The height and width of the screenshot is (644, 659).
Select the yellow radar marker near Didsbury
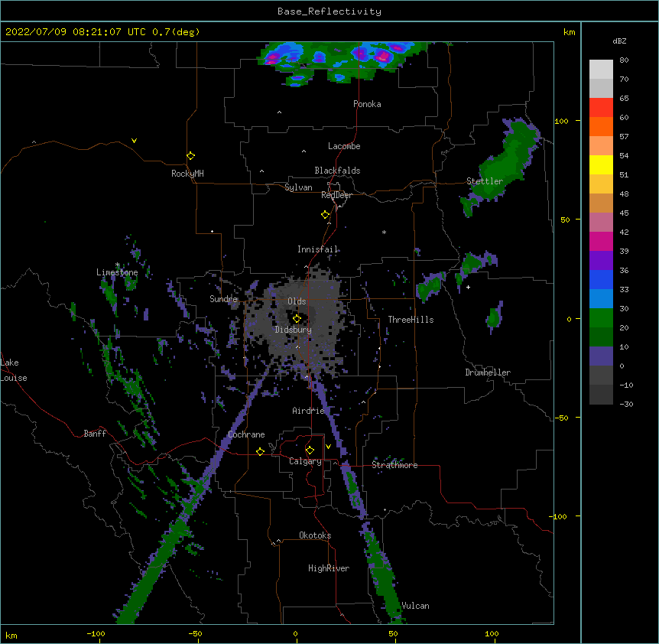(x=297, y=318)
